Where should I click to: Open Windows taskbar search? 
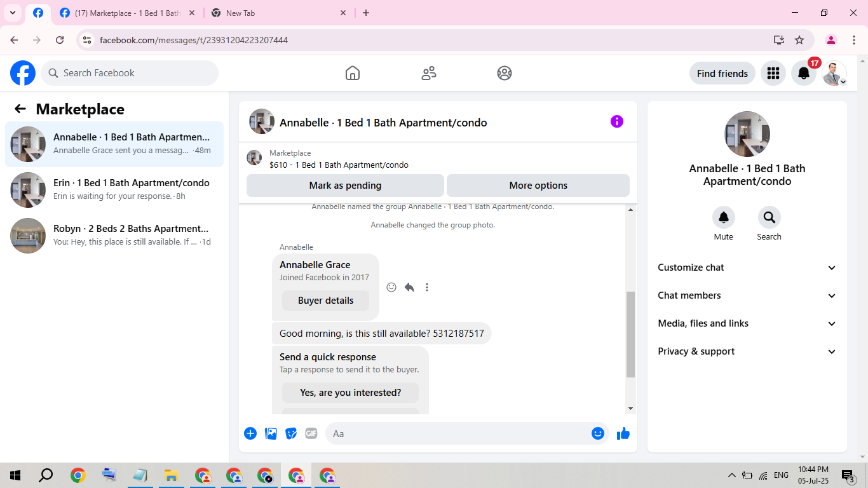coord(46,475)
